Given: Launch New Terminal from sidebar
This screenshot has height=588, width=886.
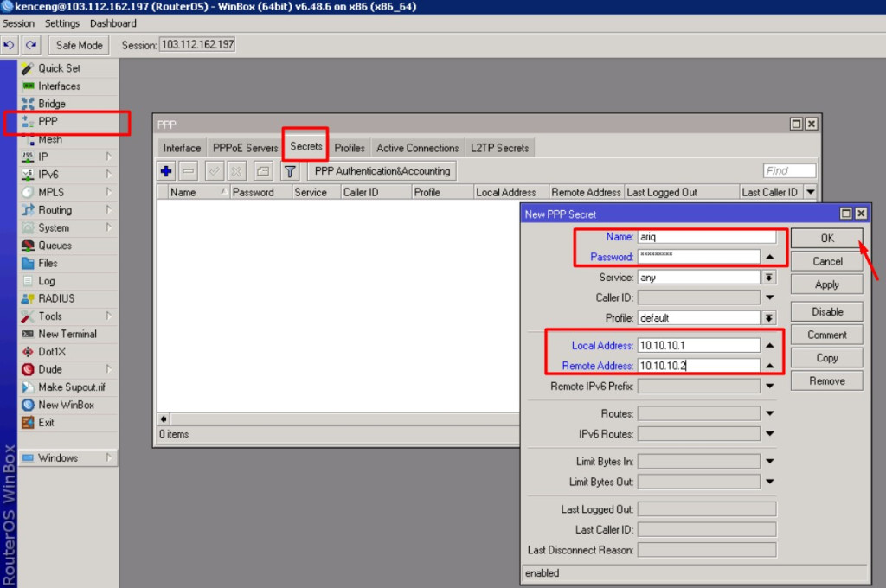Looking at the screenshot, I should tap(67, 334).
